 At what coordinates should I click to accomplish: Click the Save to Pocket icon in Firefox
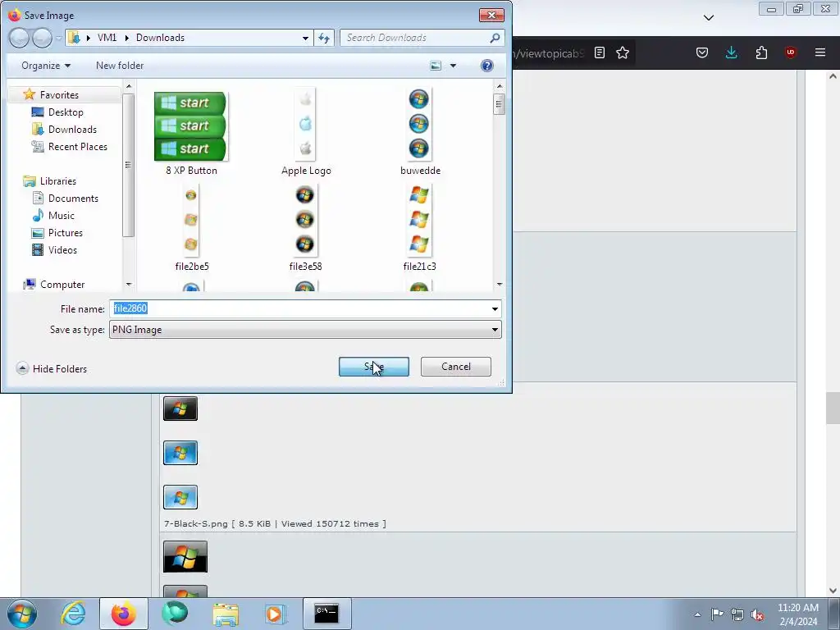coord(702,52)
